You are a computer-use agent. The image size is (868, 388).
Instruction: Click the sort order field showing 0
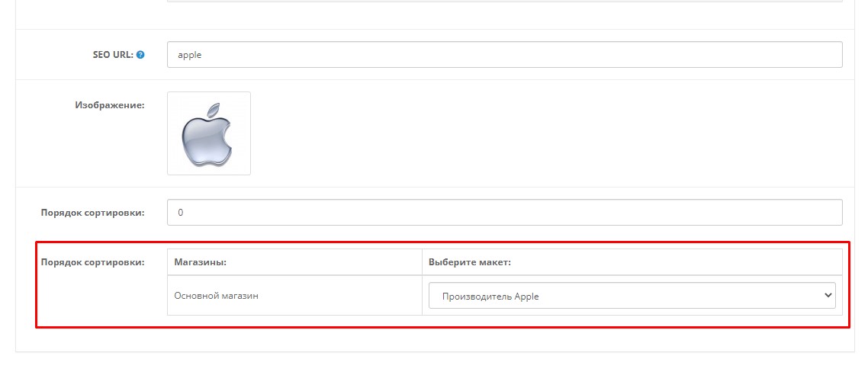pos(504,212)
